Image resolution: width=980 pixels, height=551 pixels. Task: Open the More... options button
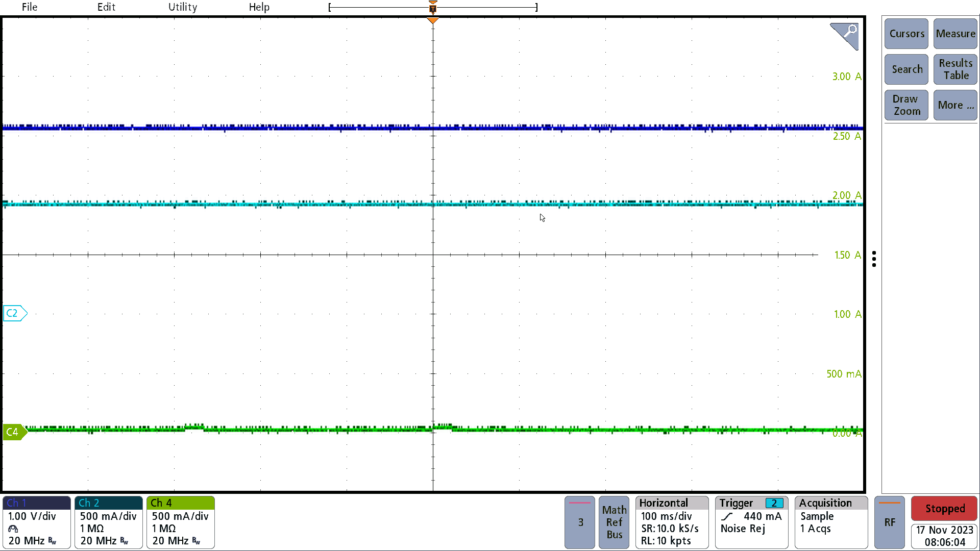pyautogui.click(x=955, y=105)
